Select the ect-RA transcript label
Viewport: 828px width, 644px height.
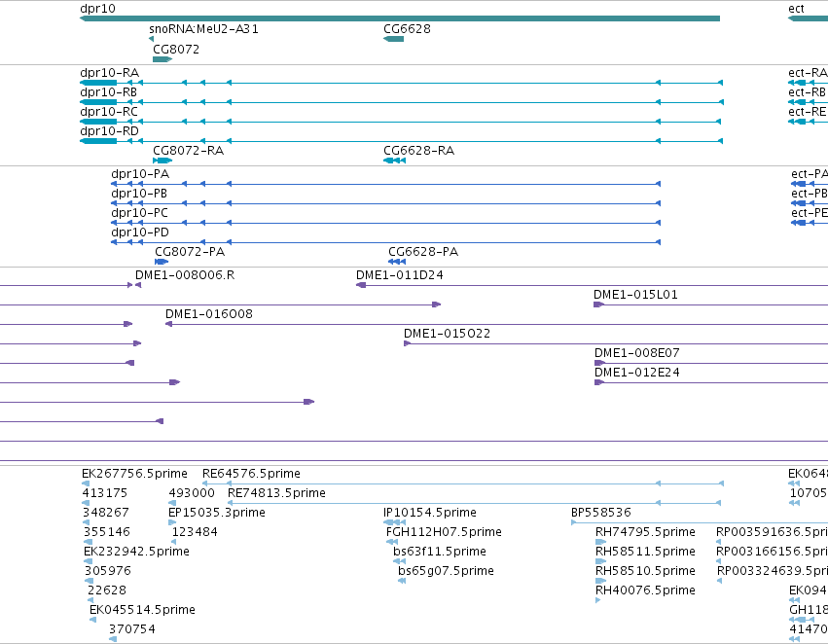pos(808,73)
